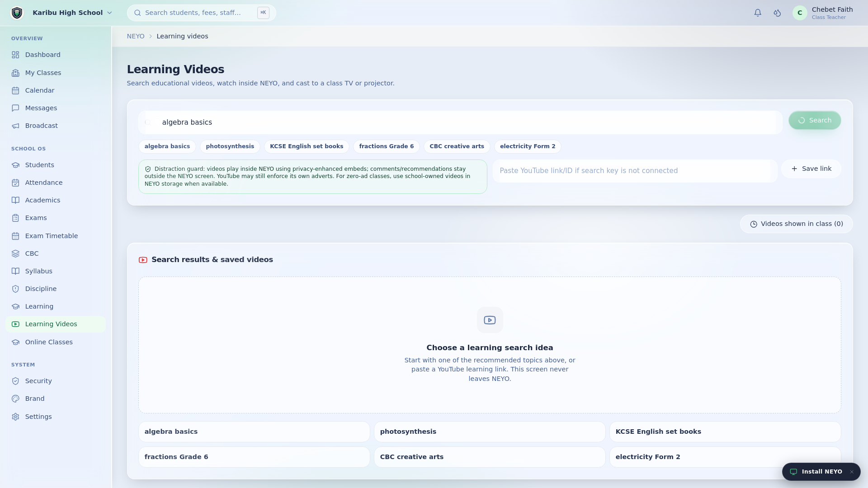This screenshot has width=868, height=488.
Task: Click the Attendance calendar-check icon
Action: 15,183
